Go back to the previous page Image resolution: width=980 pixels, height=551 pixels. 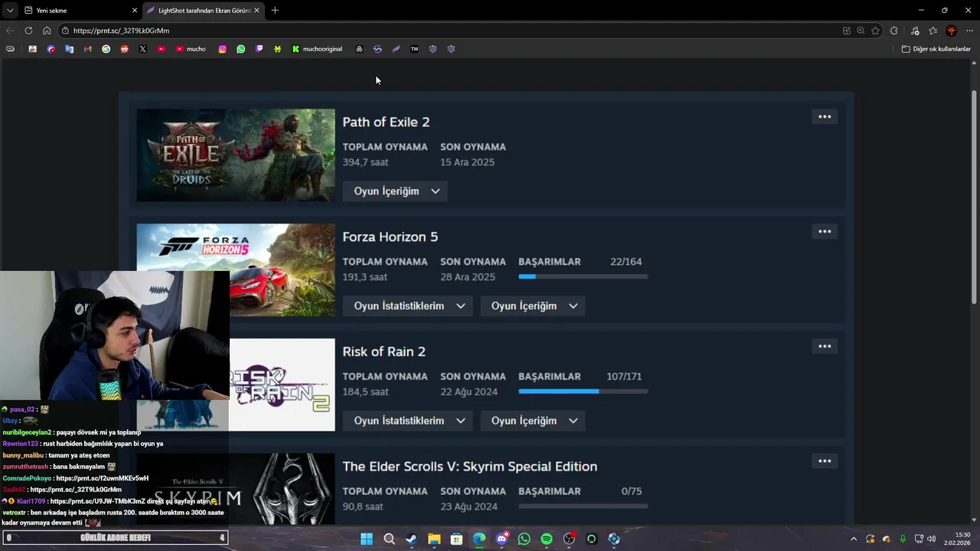[x=9, y=31]
